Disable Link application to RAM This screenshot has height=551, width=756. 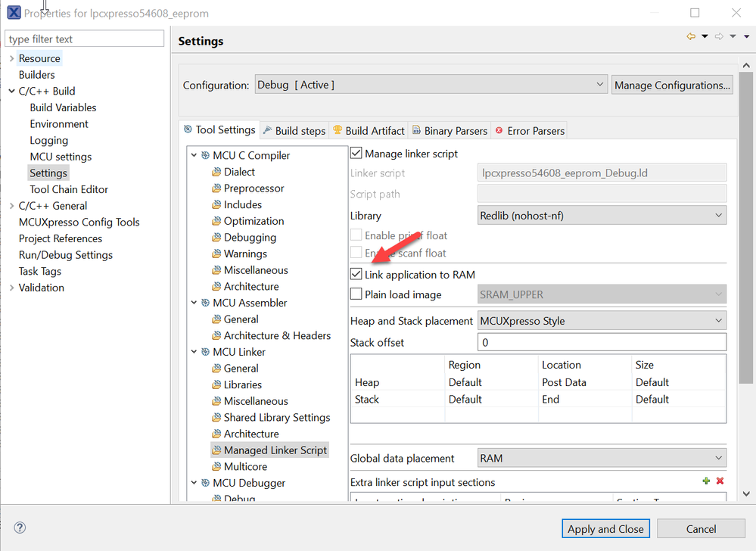[x=356, y=275]
